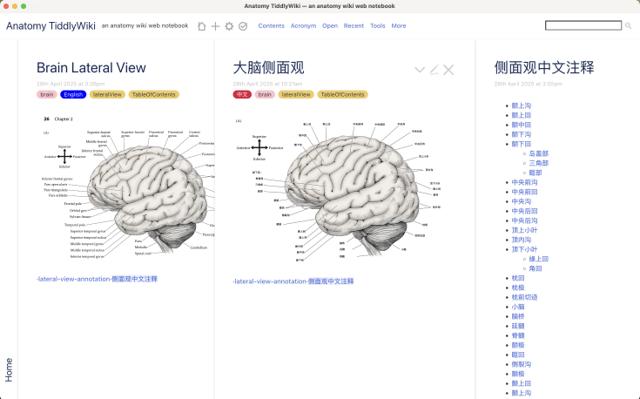Open the 顶内沟 list link

(x=521, y=240)
